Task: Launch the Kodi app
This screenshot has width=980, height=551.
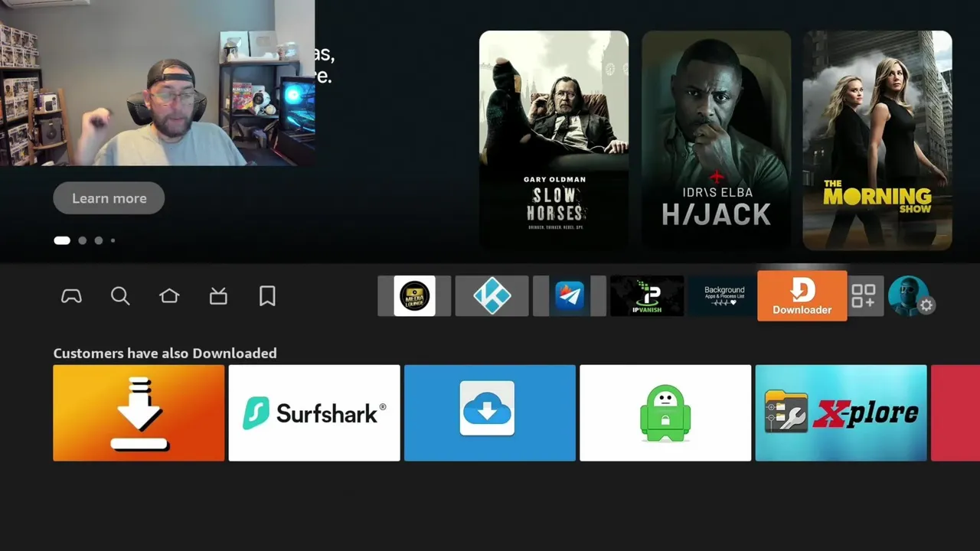Action: tap(492, 296)
